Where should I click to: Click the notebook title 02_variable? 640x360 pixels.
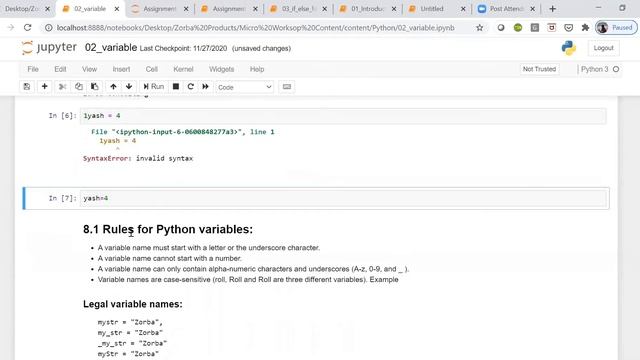pos(111,47)
